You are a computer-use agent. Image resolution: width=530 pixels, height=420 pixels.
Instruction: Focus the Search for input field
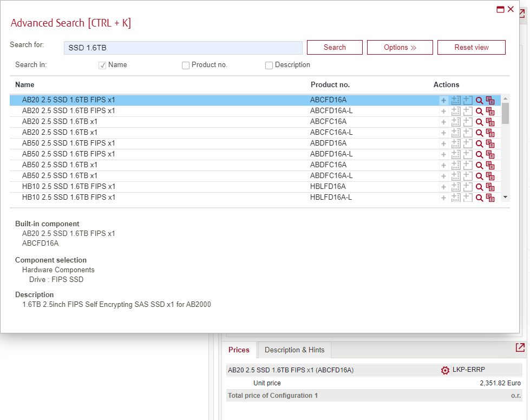[183, 48]
